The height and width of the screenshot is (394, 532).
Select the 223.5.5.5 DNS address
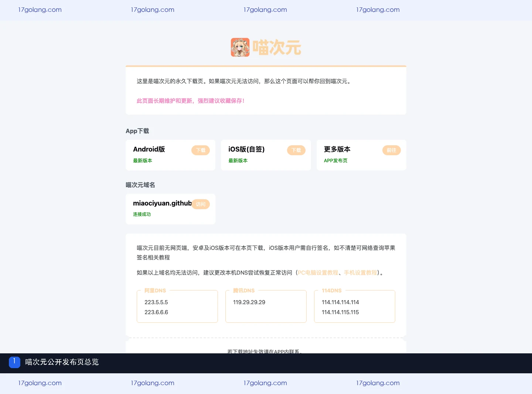click(156, 302)
